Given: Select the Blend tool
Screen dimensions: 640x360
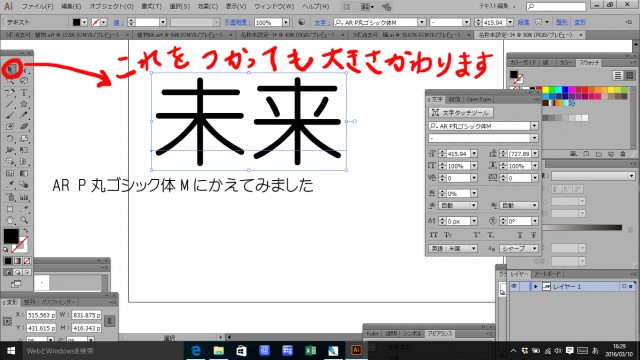Looking at the screenshot, I should click(24, 185).
